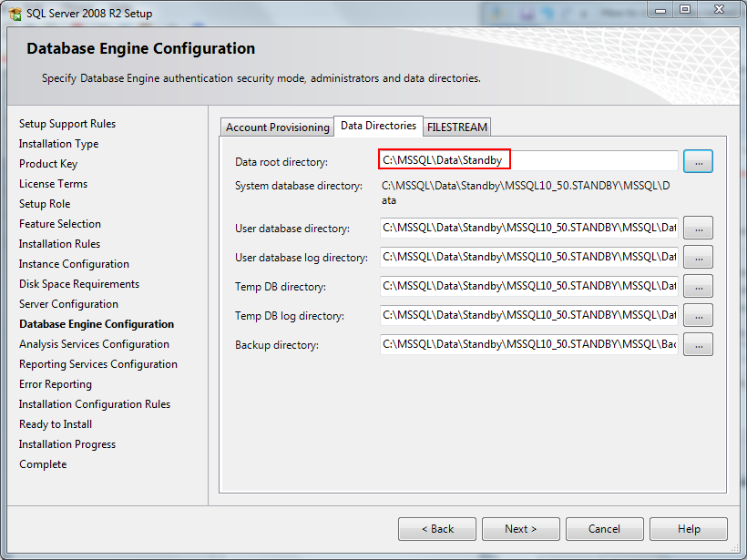Click the Data root directory label
The height and width of the screenshot is (560, 747).
(281, 162)
